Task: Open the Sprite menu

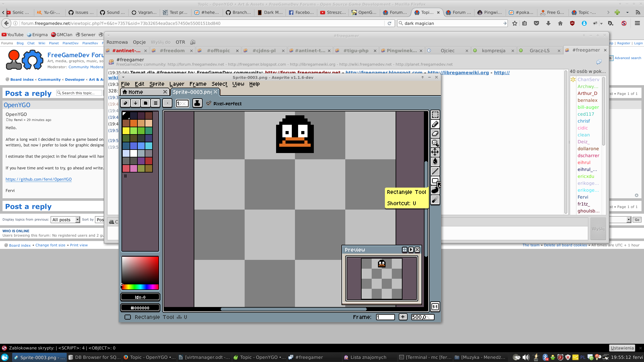Action: pos(157,84)
